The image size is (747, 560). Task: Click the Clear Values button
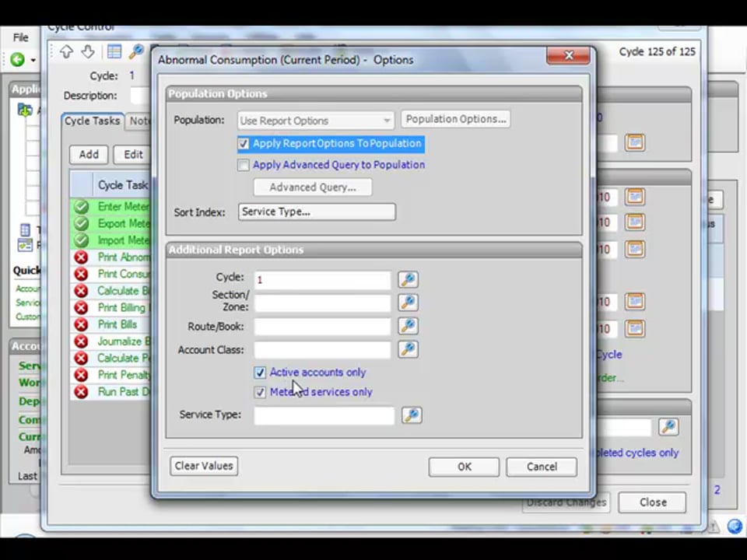pyautogui.click(x=204, y=466)
